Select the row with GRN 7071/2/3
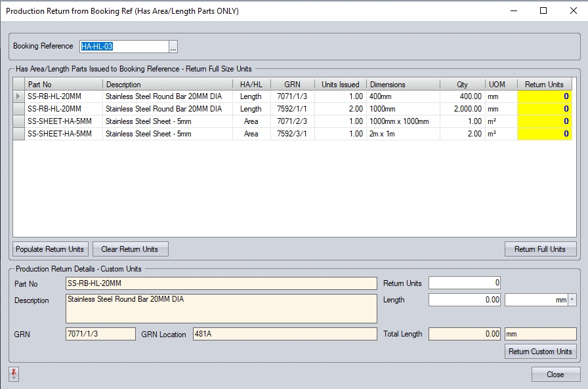588x389 pixels. [292, 121]
